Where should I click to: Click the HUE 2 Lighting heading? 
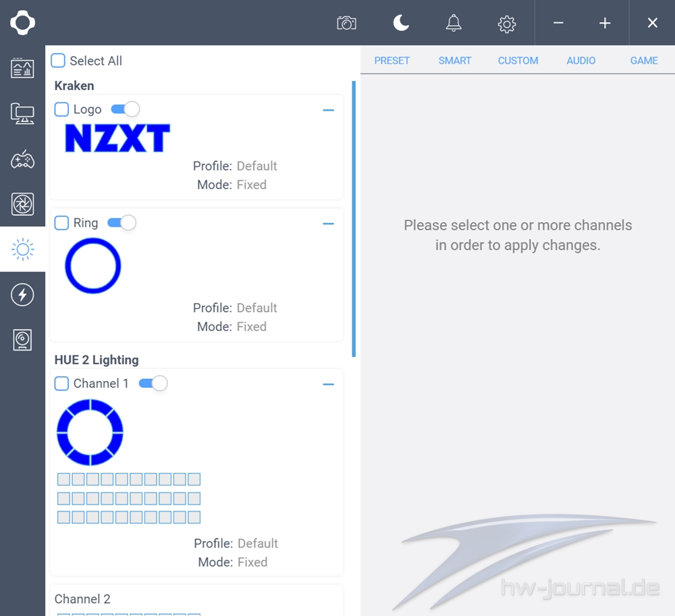click(x=97, y=360)
